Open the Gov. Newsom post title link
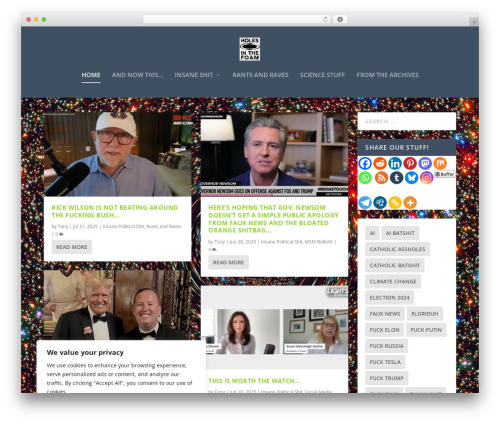The image size is (500, 423). click(x=273, y=219)
